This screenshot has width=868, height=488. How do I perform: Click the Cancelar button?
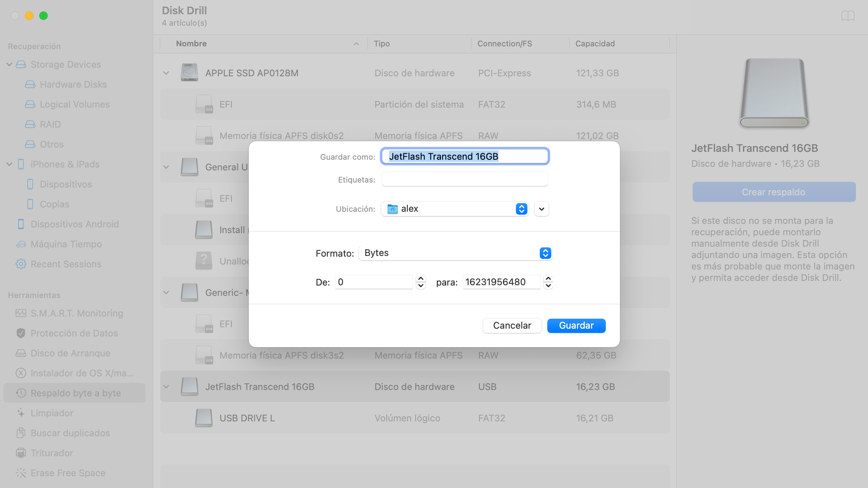coord(512,325)
